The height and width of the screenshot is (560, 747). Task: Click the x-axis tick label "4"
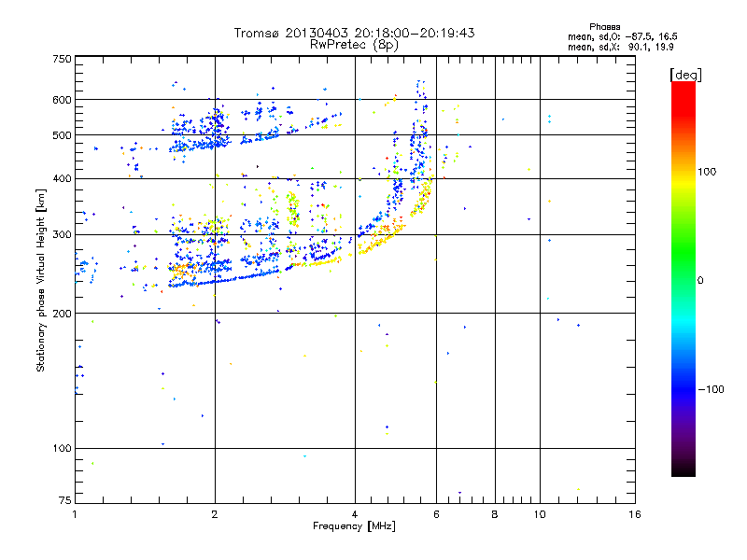point(355,514)
